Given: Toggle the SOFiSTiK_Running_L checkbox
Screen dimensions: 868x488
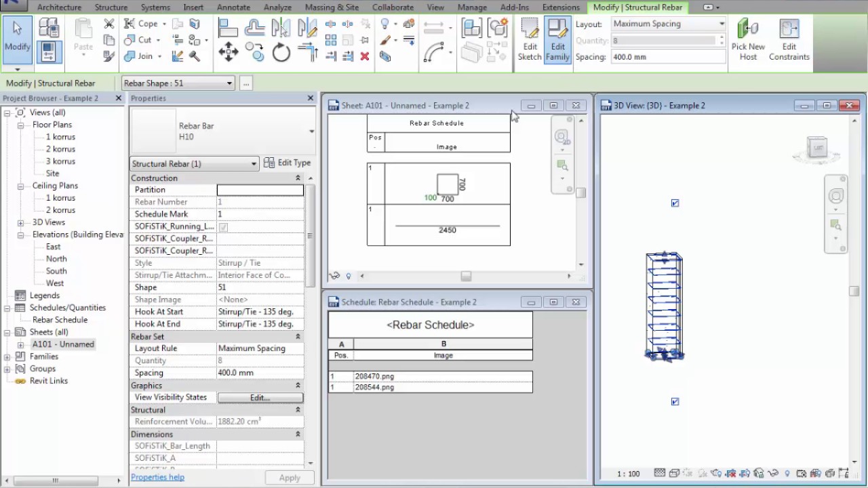Looking at the screenshot, I should pos(223,227).
